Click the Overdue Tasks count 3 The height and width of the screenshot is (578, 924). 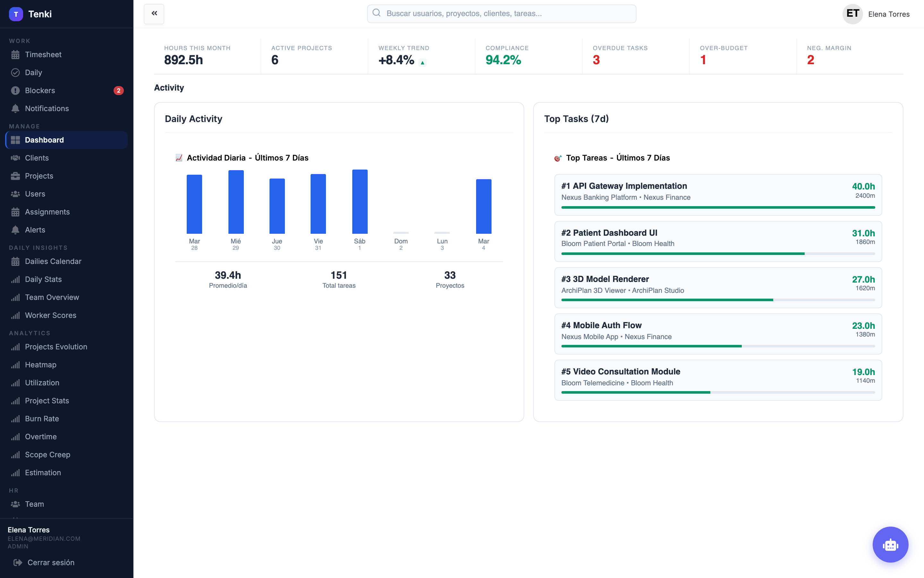(x=596, y=60)
